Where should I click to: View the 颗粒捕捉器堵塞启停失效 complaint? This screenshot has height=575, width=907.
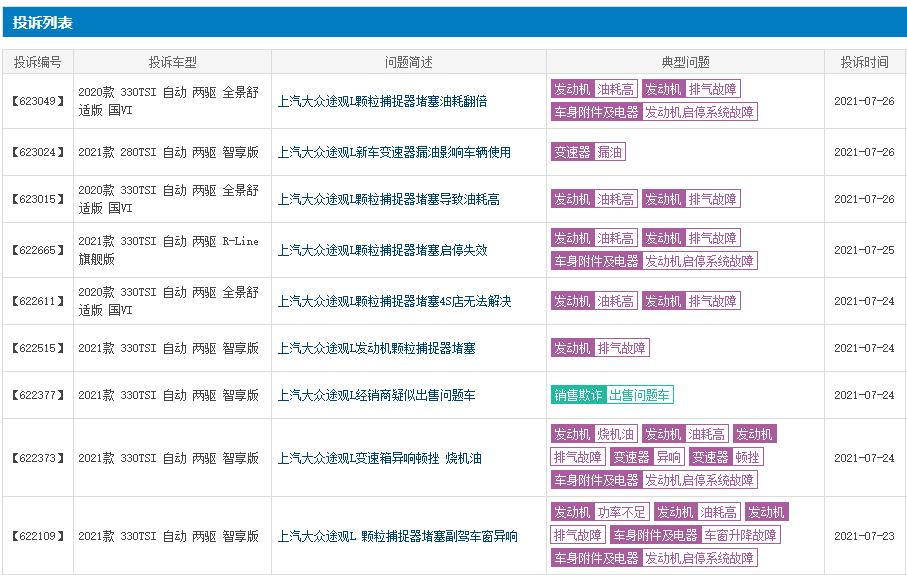pyautogui.click(x=382, y=250)
